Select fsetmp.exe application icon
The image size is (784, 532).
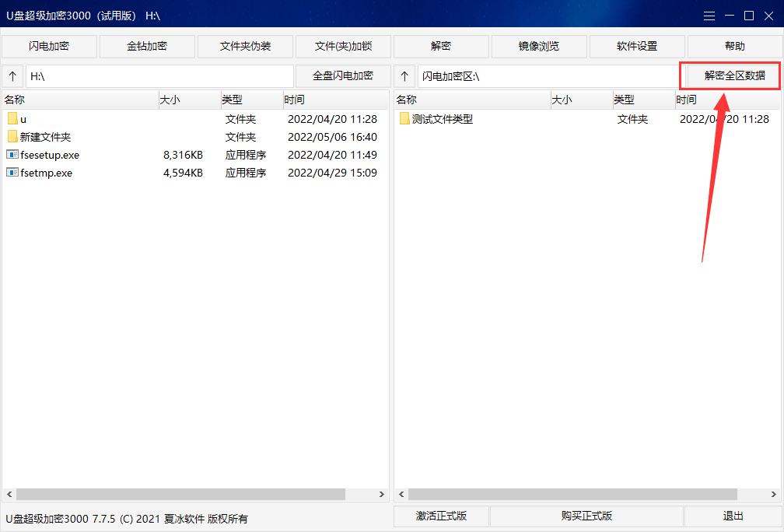point(12,173)
